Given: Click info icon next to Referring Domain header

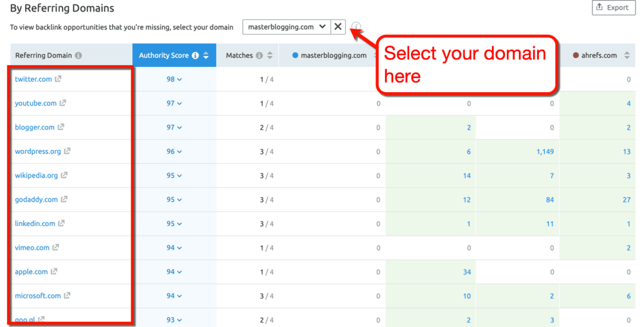Looking at the screenshot, I should [x=79, y=55].
